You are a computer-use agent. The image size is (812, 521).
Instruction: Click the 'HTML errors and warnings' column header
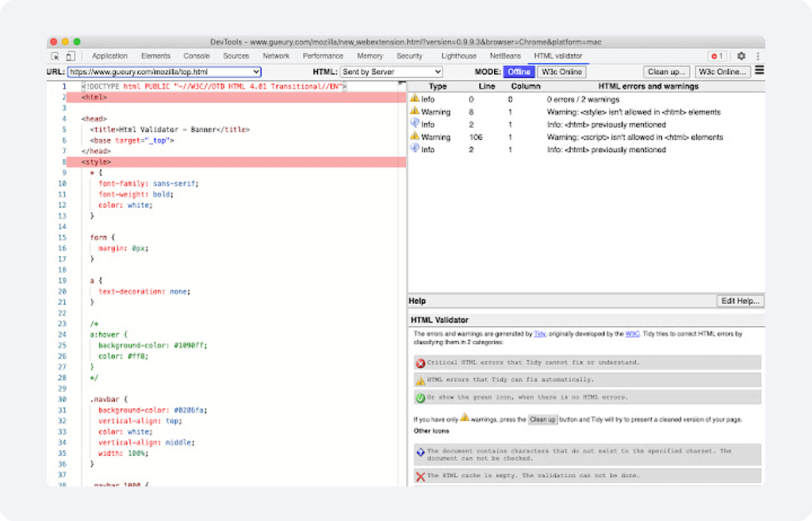pyautogui.click(x=649, y=86)
